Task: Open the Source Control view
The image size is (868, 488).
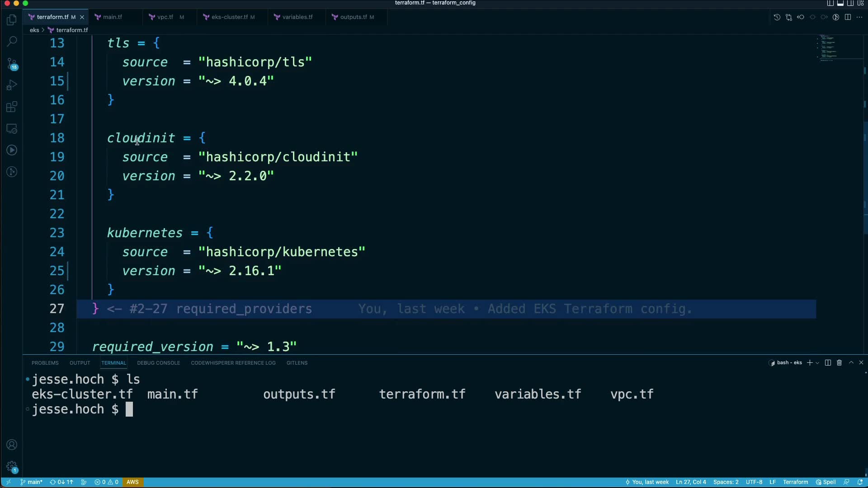Action: pyautogui.click(x=12, y=64)
